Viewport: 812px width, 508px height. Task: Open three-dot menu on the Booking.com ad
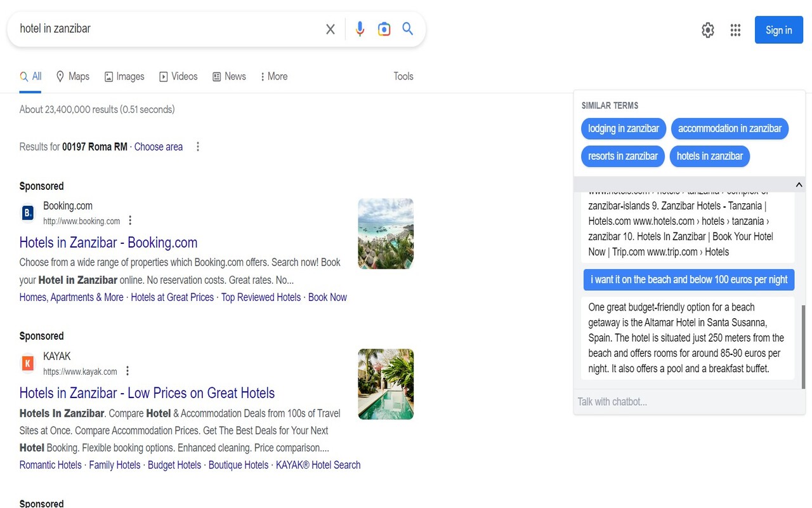tap(130, 220)
